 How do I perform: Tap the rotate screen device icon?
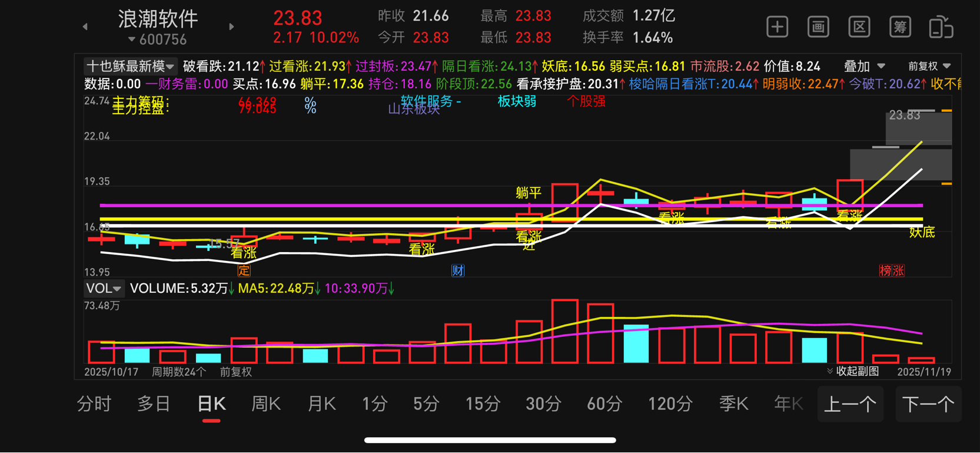point(941,27)
